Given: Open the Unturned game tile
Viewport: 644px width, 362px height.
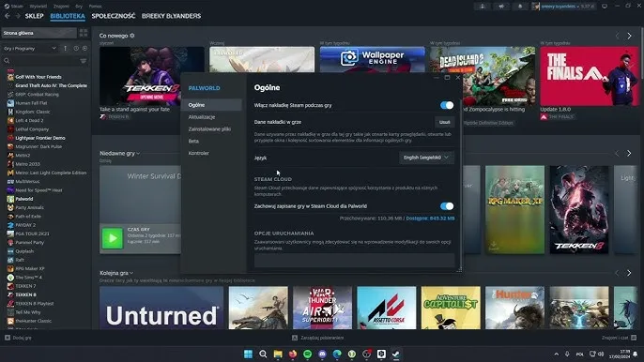Looking at the screenshot, I should (161, 308).
